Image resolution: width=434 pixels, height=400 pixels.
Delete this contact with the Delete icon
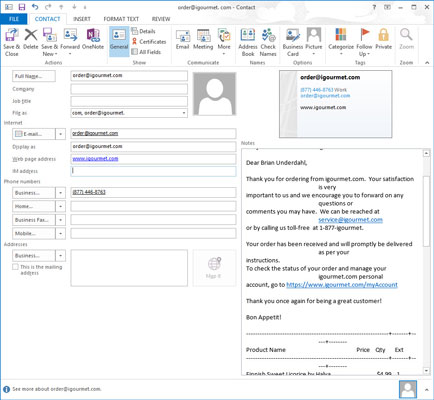(31, 38)
